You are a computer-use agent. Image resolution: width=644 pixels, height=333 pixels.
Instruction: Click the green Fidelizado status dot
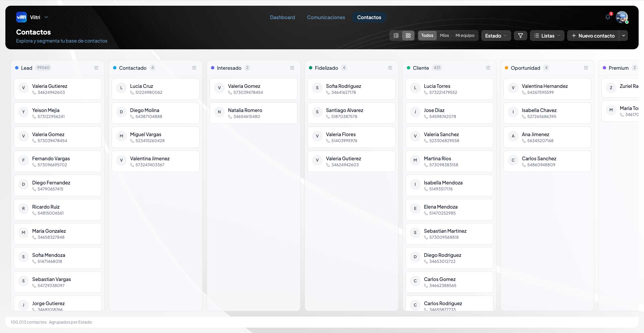point(311,68)
